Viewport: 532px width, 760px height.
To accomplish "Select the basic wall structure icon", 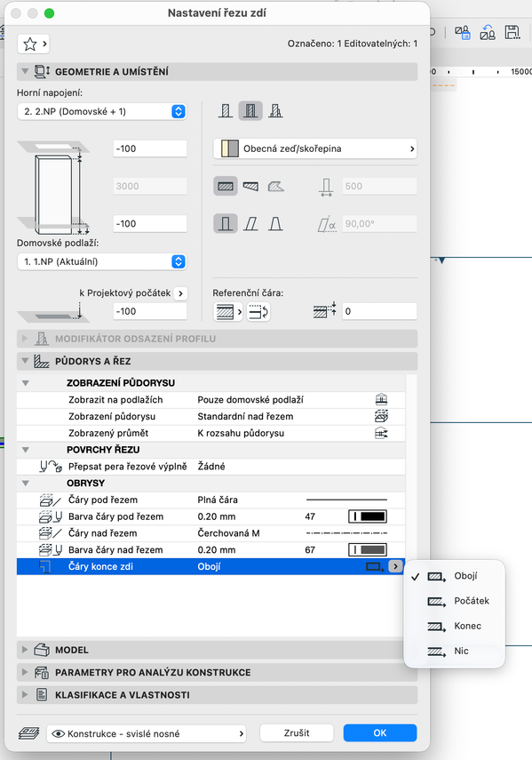I will pyautogui.click(x=226, y=111).
